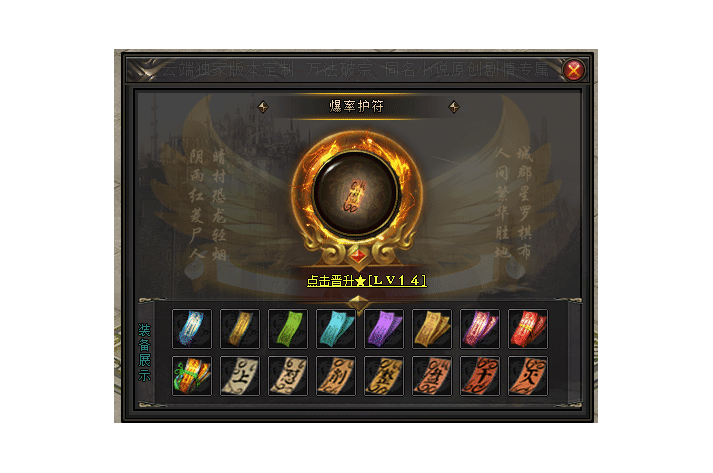This screenshot has height=473, width=713.
Task: Select the pale talisman marked 上
Action: click(x=240, y=376)
